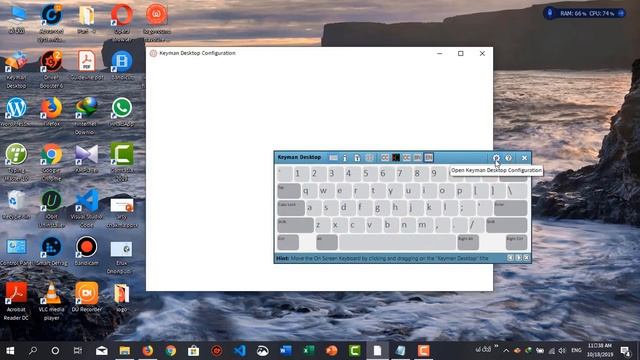The width and height of the screenshot is (640, 360).
Task: Click the taskbar clock showing date
Action: click(x=600, y=351)
